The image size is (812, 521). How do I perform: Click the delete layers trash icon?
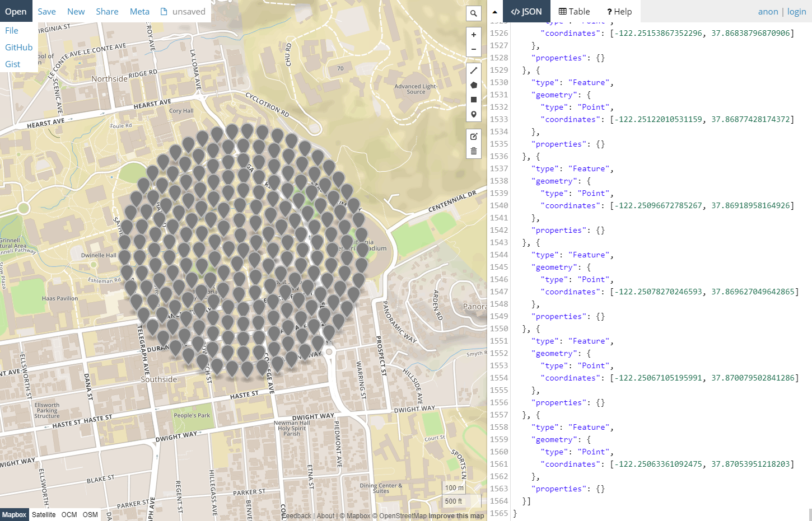coord(474,151)
